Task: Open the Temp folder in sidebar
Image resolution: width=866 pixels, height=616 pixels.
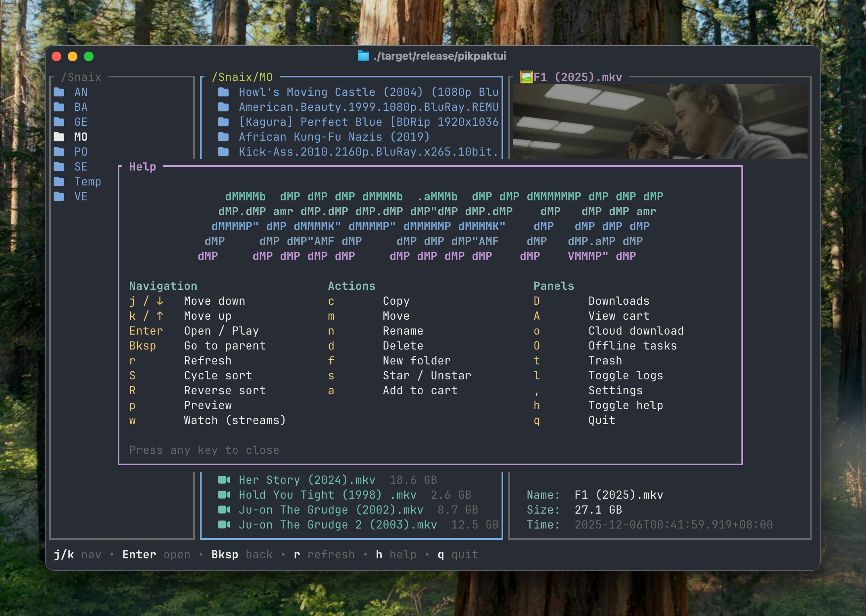Action: tap(87, 182)
